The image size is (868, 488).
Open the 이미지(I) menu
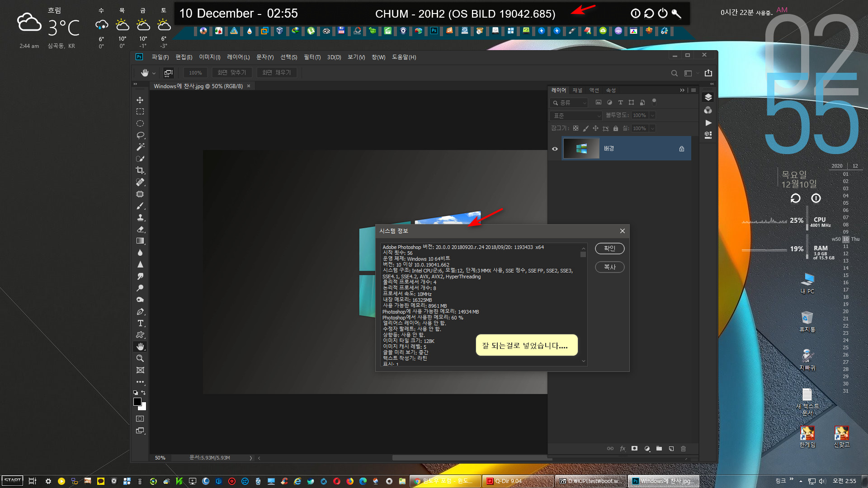pyautogui.click(x=209, y=57)
